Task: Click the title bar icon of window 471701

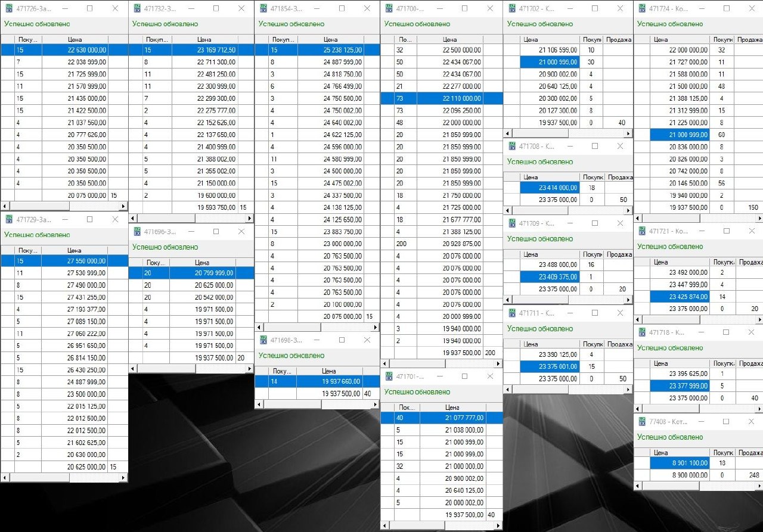Action: click(x=389, y=377)
